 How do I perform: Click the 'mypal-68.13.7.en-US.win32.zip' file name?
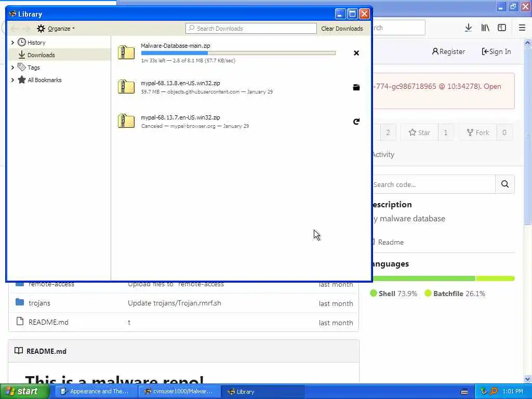[180, 117]
